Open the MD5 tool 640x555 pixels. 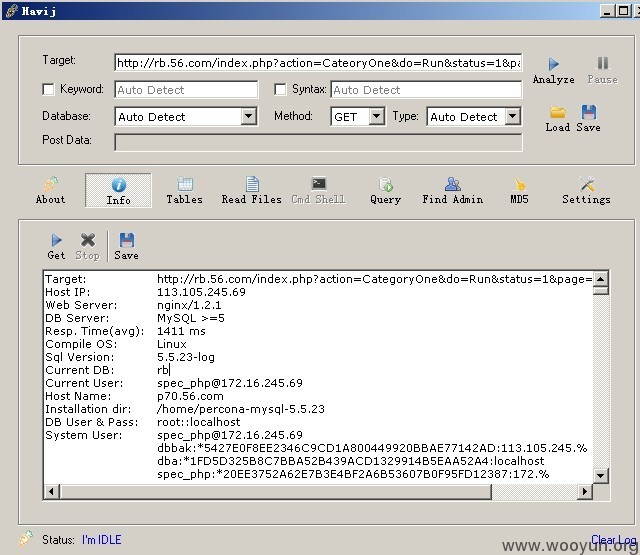tap(519, 191)
